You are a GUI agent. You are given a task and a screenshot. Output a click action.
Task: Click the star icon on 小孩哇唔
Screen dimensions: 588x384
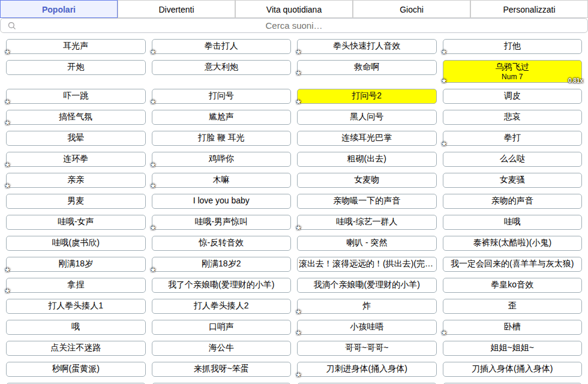tap(299, 332)
